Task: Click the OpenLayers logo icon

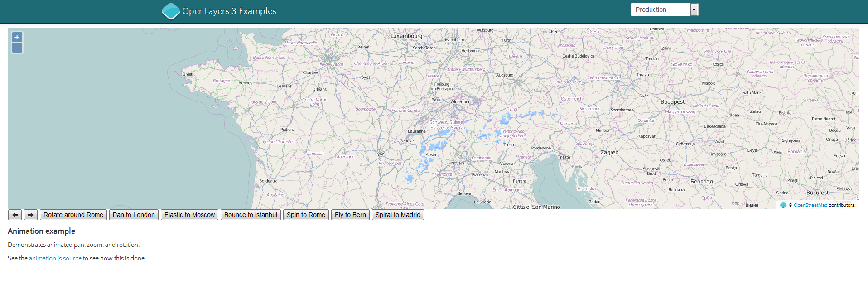Action: [171, 11]
